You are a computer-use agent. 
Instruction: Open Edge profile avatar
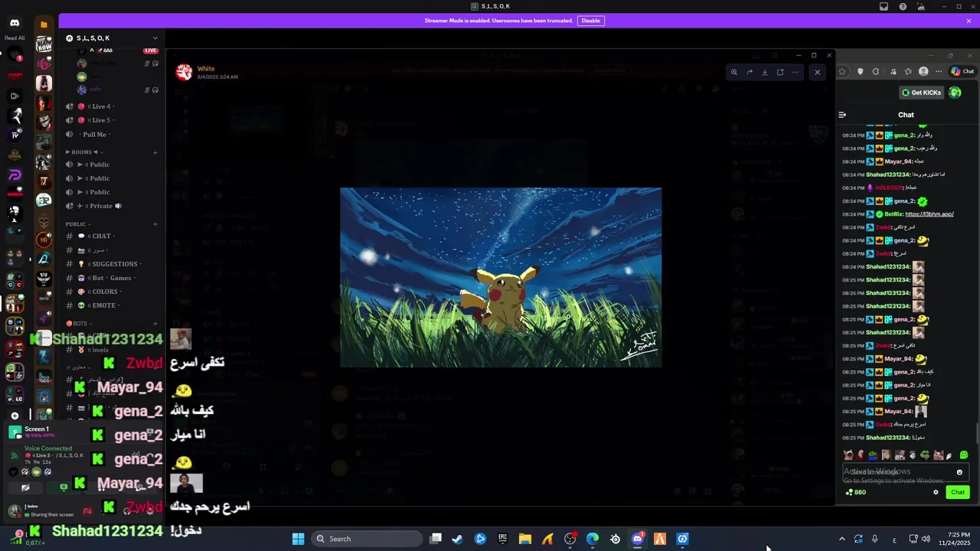[923, 71]
